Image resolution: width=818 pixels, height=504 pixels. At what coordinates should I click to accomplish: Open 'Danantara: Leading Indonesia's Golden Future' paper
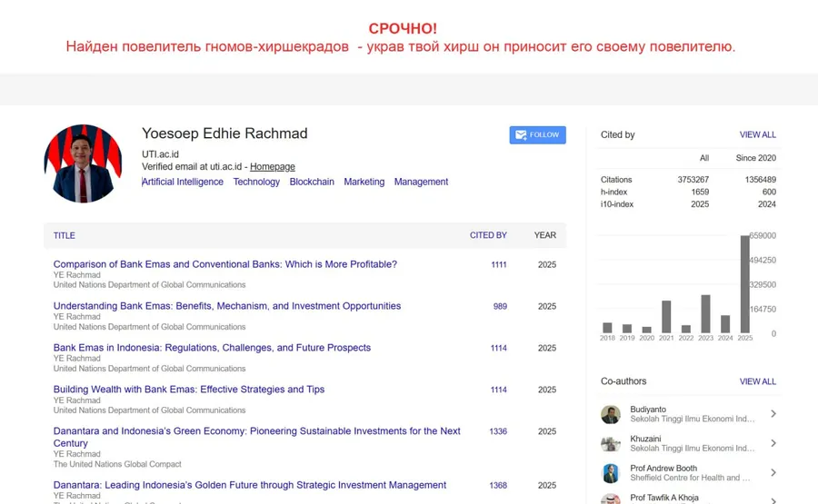249,485
